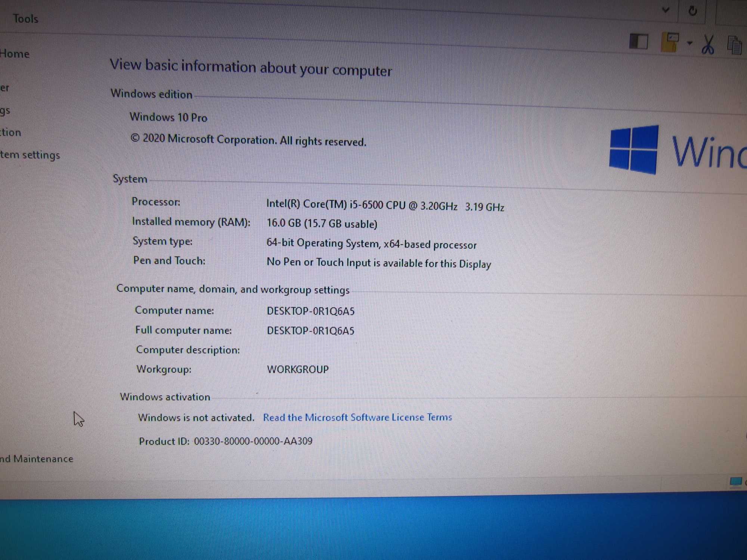This screenshot has height=560, width=747.
Task: Click the 'Installed memory (RAM):' label
Action: [191, 222]
